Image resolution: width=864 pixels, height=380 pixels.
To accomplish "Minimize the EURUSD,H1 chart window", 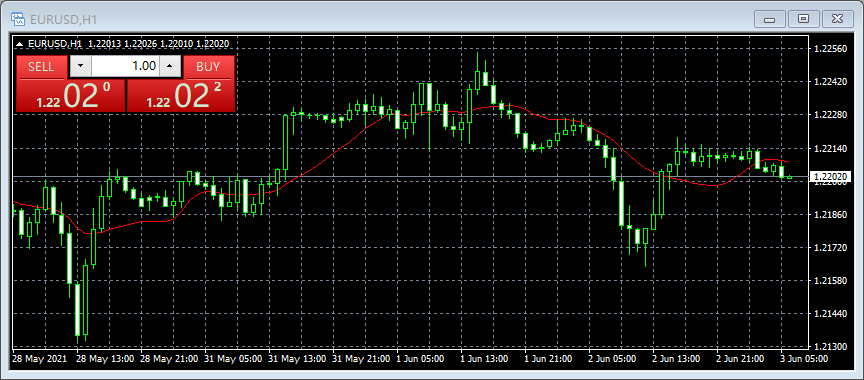I will point(769,19).
